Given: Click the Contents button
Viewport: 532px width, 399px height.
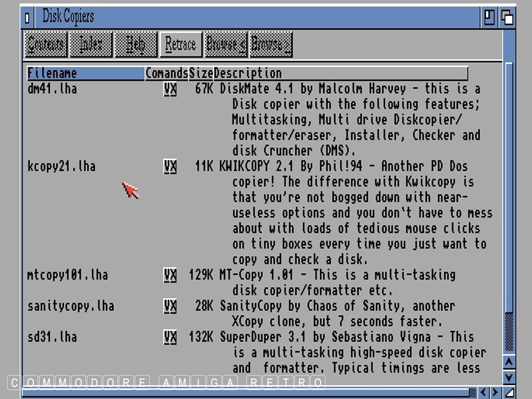Looking at the screenshot, I should (46, 44).
